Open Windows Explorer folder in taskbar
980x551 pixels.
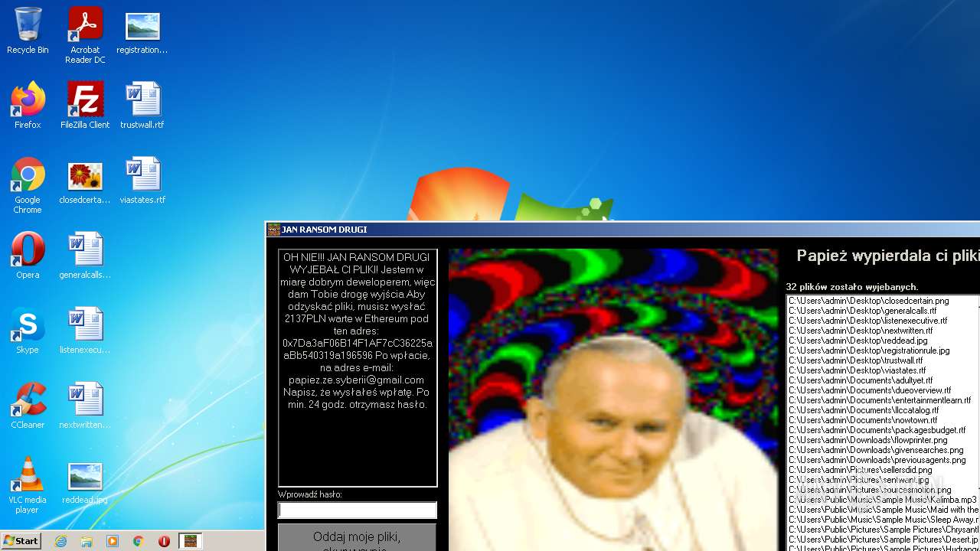pyautogui.click(x=87, y=541)
